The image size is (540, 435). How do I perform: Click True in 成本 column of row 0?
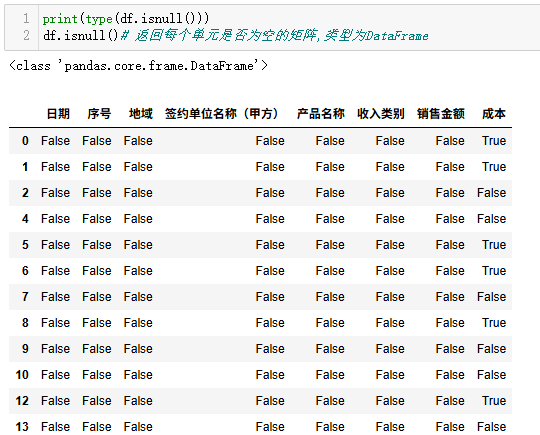tap(494, 141)
